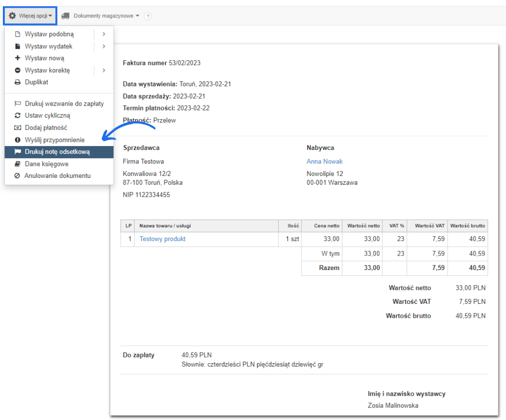Open the Dokumenty magazynowe dropdown
Image resolution: width=506 pixels, height=420 pixels.
(x=106, y=16)
